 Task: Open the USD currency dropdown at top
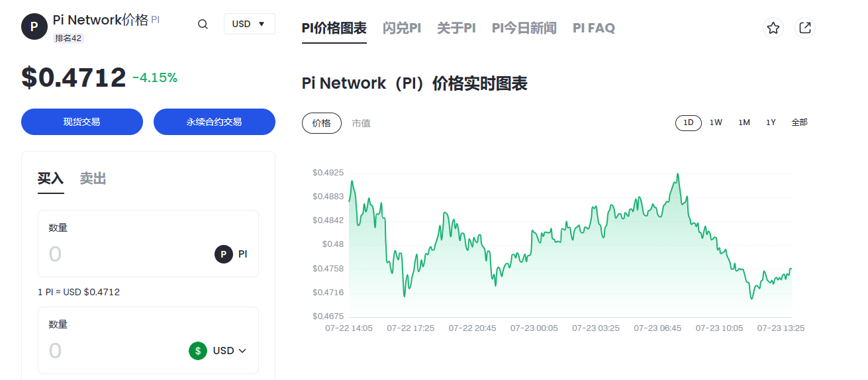(x=249, y=24)
